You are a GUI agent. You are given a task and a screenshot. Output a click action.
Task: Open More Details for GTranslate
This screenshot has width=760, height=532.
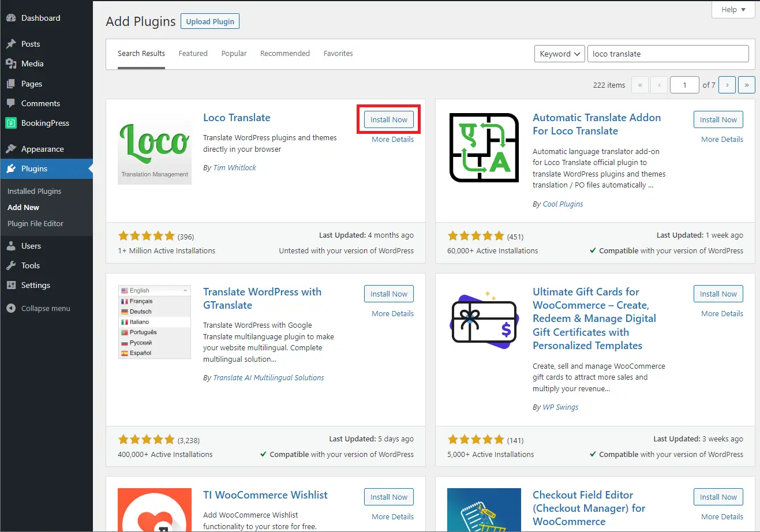click(392, 313)
